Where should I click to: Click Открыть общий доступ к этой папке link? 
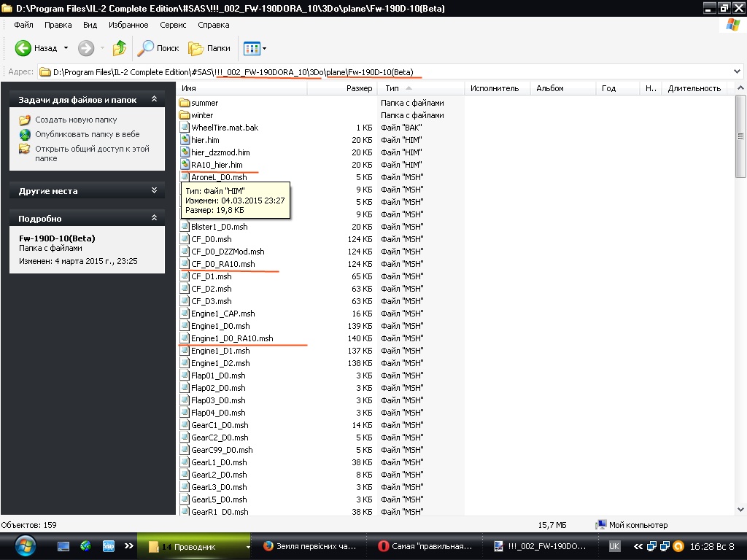[92, 153]
